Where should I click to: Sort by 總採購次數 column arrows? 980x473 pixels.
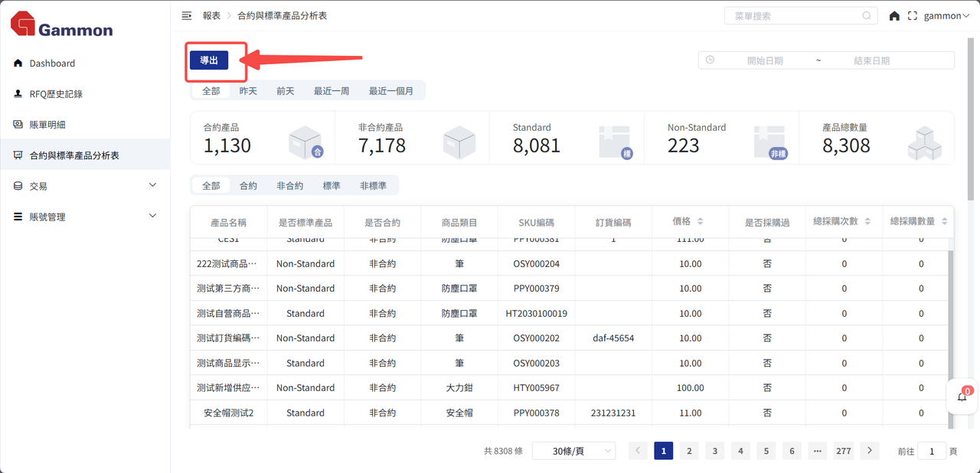(x=867, y=222)
